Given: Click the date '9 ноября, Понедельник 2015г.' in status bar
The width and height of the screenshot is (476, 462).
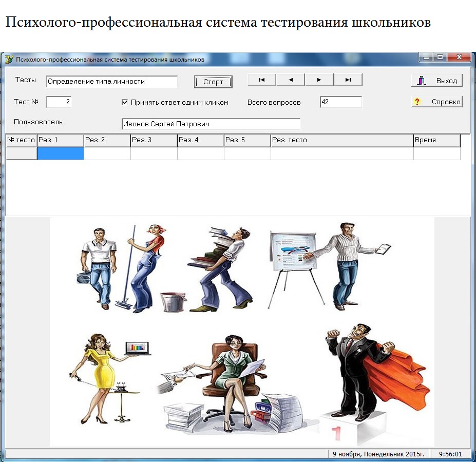Looking at the screenshot, I should (378, 454).
